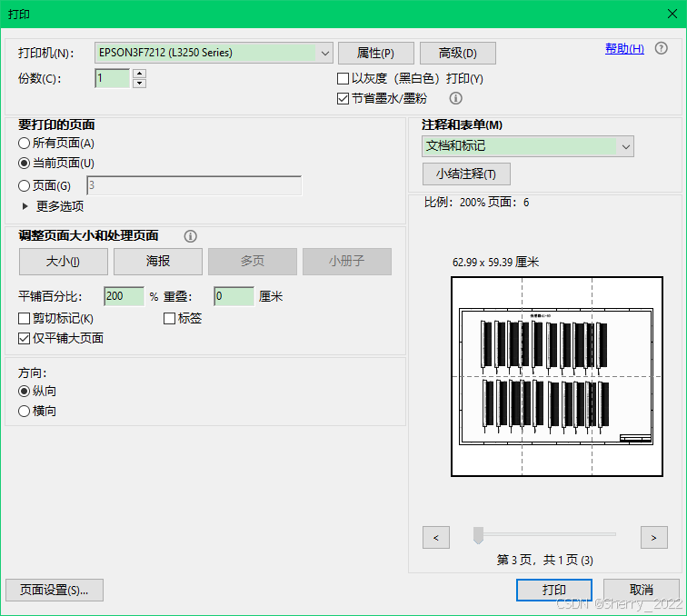Switch to 多页 page sizing mode

[253, 262]
